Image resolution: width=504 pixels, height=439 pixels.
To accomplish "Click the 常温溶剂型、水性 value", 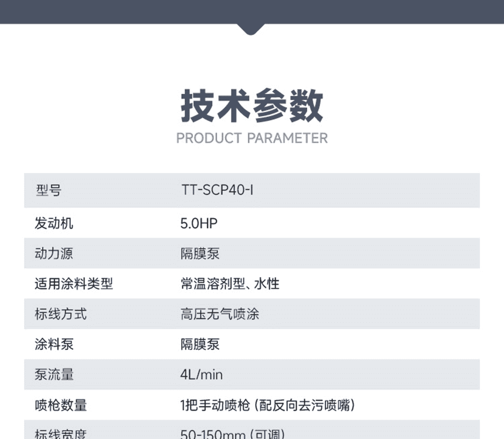I will tap(230, 284).
